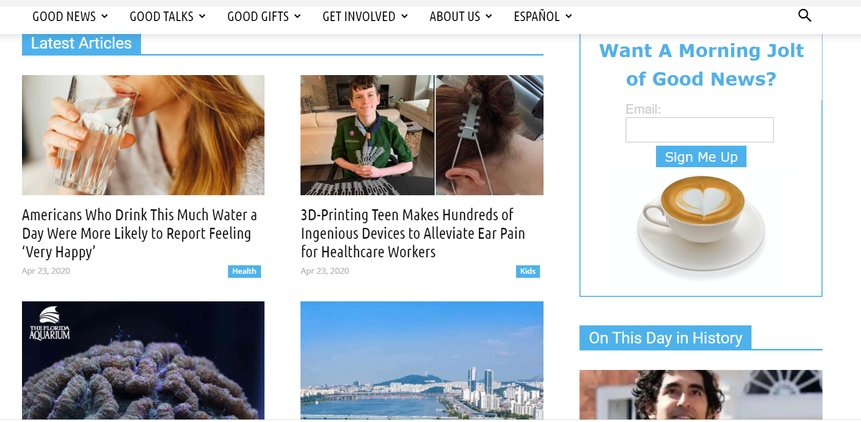Image resolution: width=861 pixels, height=422 pixels.
Task: Open the 3D-Printing Teen article headline
Action: 412,233
